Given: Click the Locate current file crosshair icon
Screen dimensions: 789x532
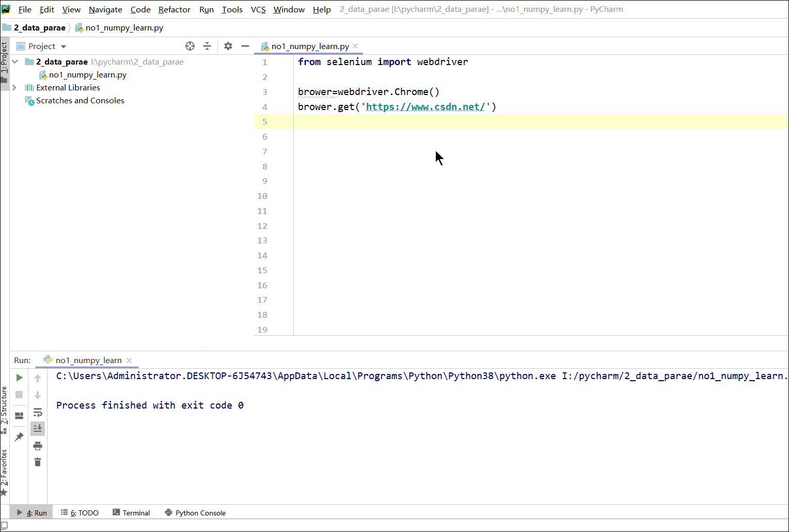Looking at the screenshot, I should pos(190,46).
